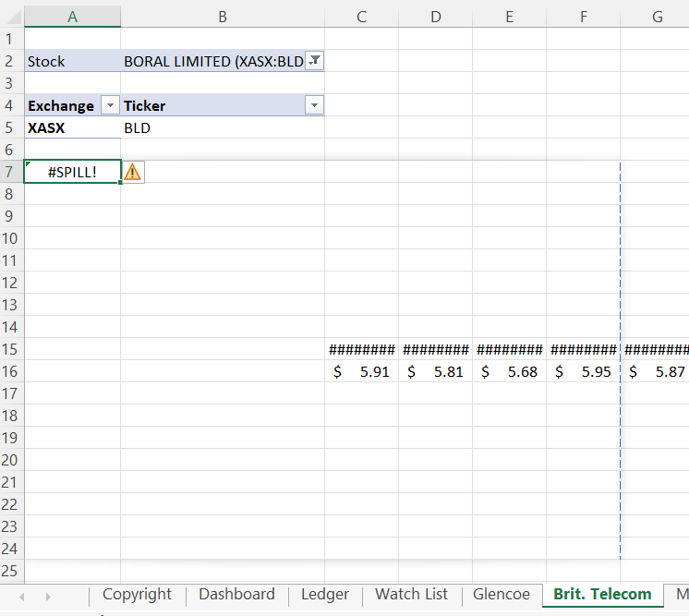Switch to the Copyright sheet tab
Screen dimensions: 689x616
pos(137,594)
